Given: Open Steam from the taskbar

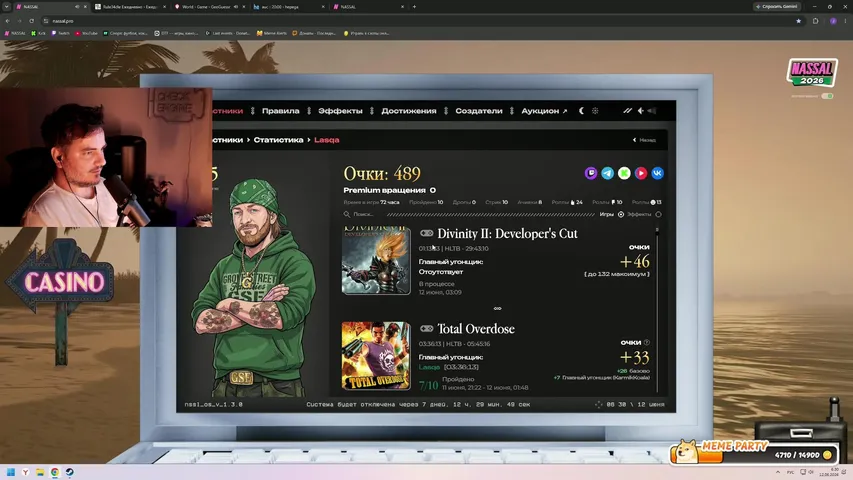Looking at the screenshot, I should point(70,472).
